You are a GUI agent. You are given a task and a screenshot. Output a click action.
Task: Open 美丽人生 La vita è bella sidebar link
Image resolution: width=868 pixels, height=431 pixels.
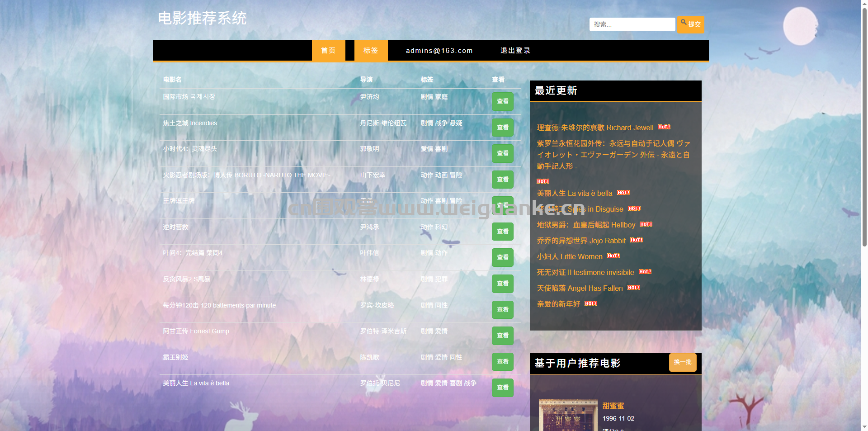[575, 193]
